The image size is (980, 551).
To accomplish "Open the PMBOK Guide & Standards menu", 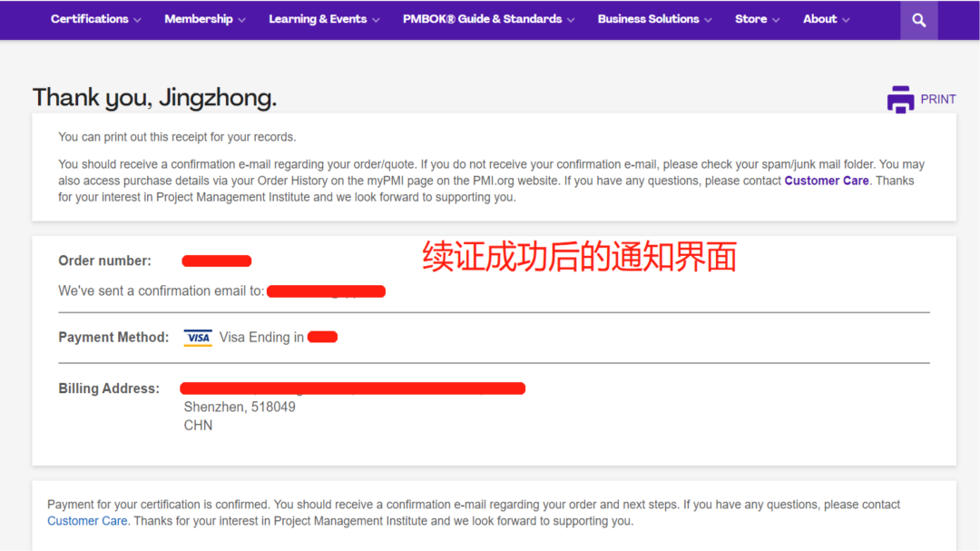I will [482, 19].
